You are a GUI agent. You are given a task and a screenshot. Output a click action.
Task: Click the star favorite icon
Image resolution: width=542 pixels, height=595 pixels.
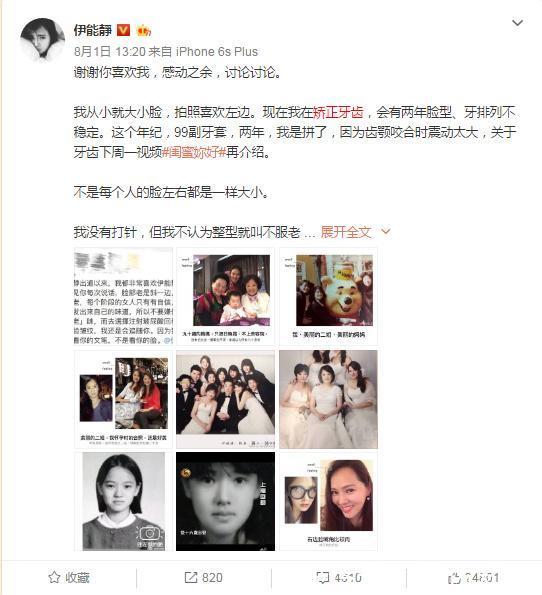(54, 577)
